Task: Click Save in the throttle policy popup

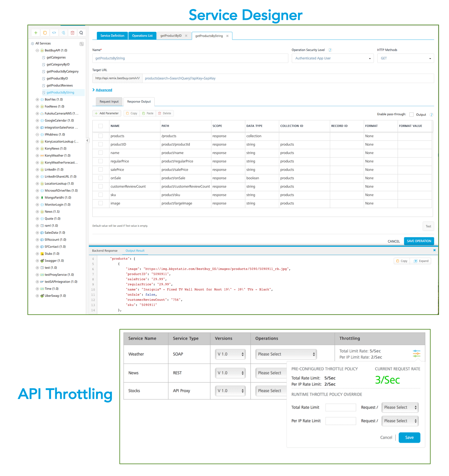Action: click(x=409, y=438)
